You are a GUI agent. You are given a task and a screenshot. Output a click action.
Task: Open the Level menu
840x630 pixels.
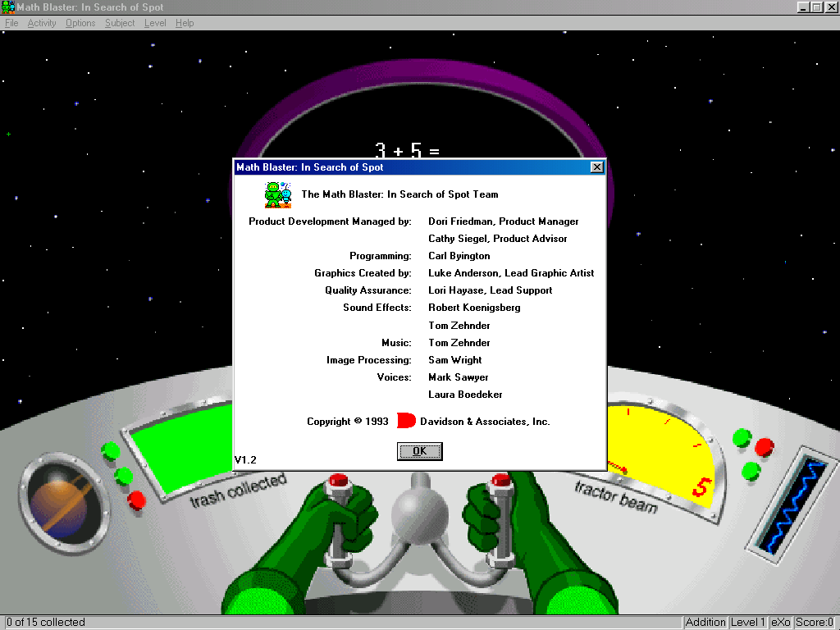click(155, 23)
